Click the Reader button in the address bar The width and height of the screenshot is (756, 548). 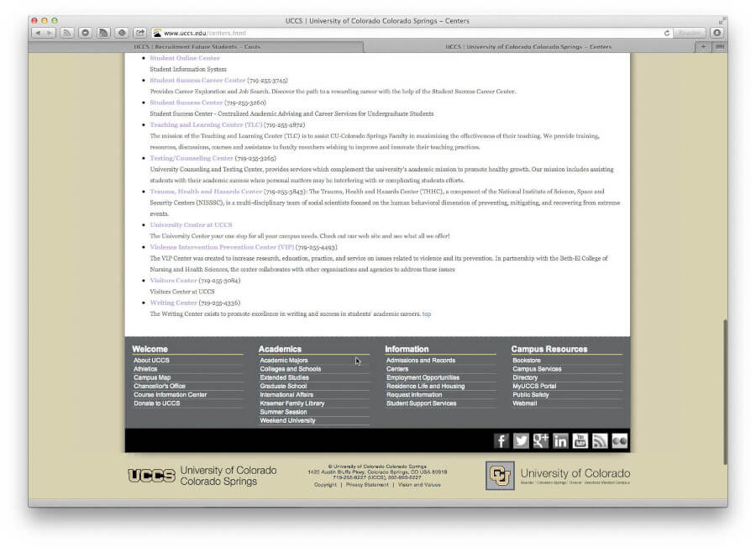point(689,33)
